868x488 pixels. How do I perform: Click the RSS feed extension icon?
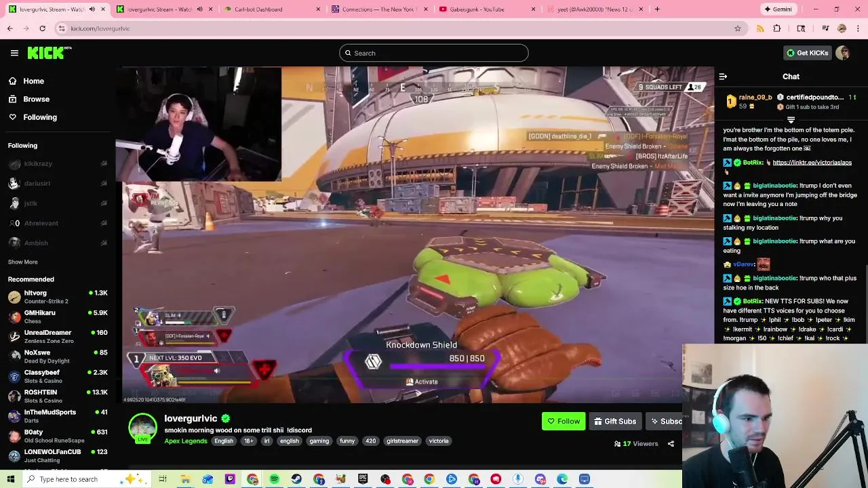click(x=759, y=28)
